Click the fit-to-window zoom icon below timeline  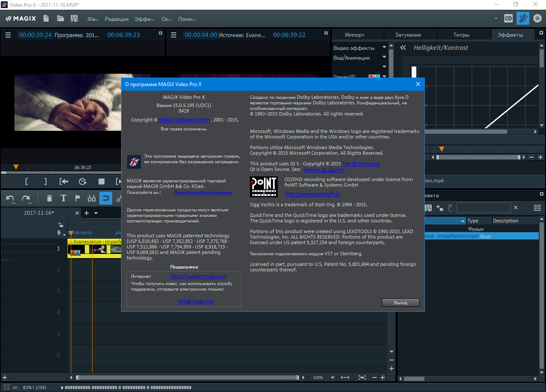[x=362, y=378]
